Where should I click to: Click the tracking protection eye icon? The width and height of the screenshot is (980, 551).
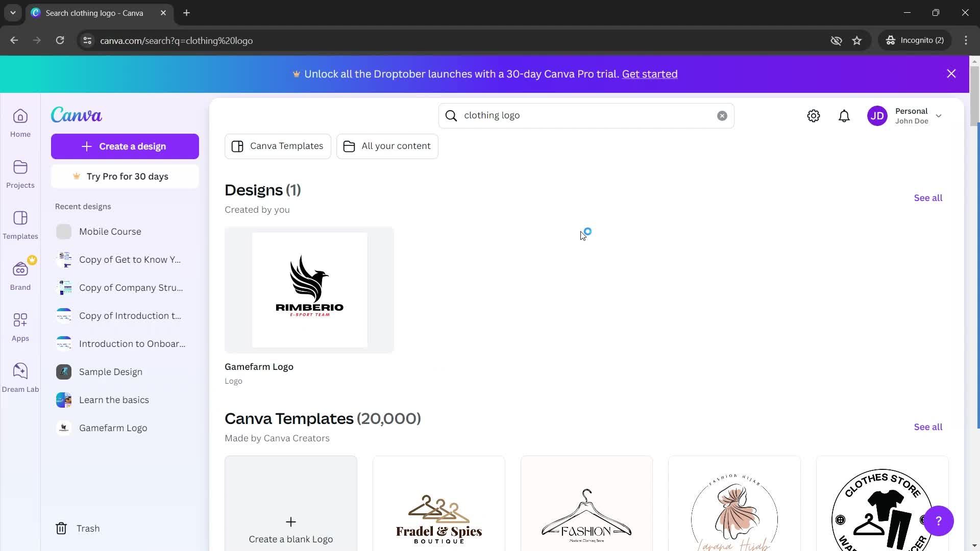pos(836,40)
